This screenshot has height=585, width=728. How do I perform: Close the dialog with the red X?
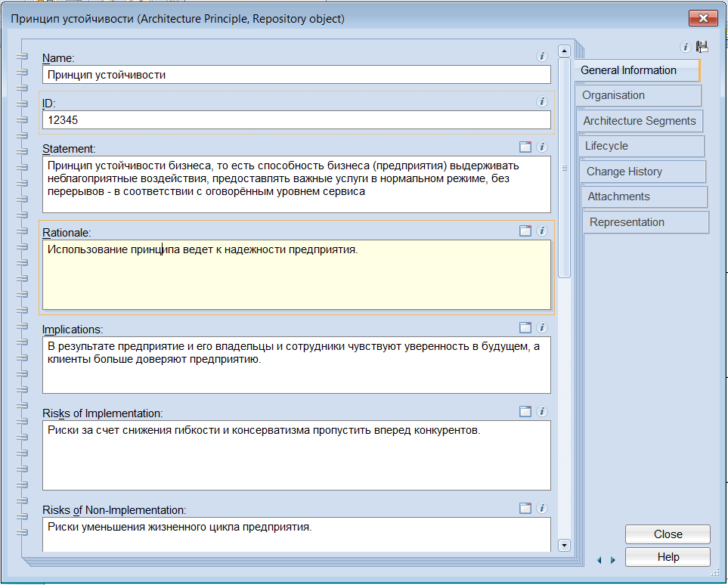click(x=703, y=19)
